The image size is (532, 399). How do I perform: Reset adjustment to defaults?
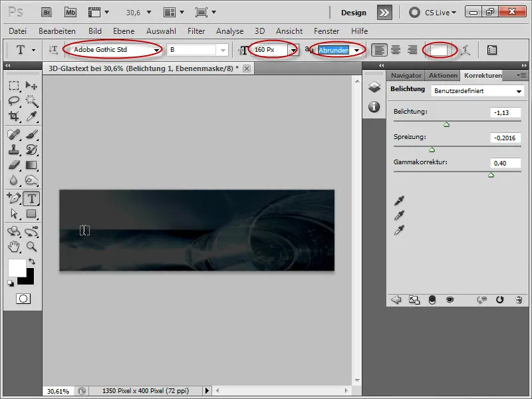500,300
